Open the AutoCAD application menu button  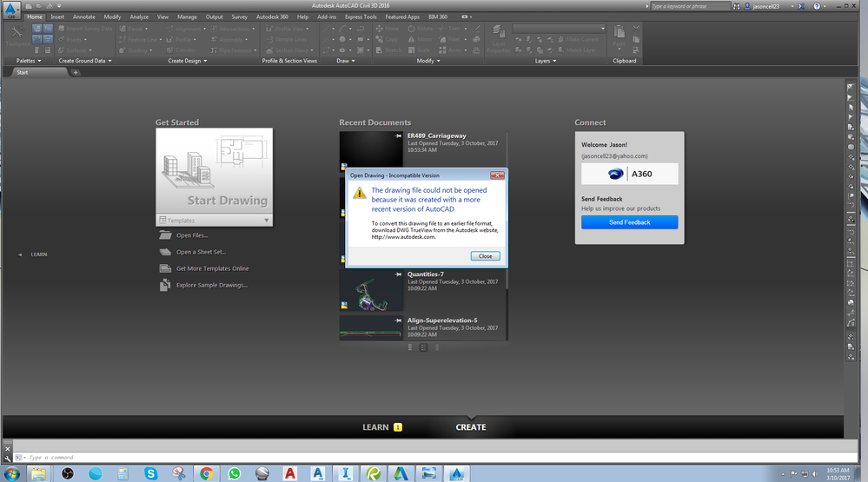pyautogui.click(x=11, y=10)
